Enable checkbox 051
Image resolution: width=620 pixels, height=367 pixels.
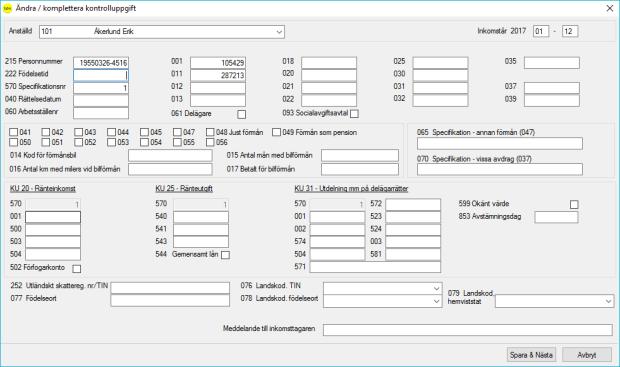tap(46, 142)
